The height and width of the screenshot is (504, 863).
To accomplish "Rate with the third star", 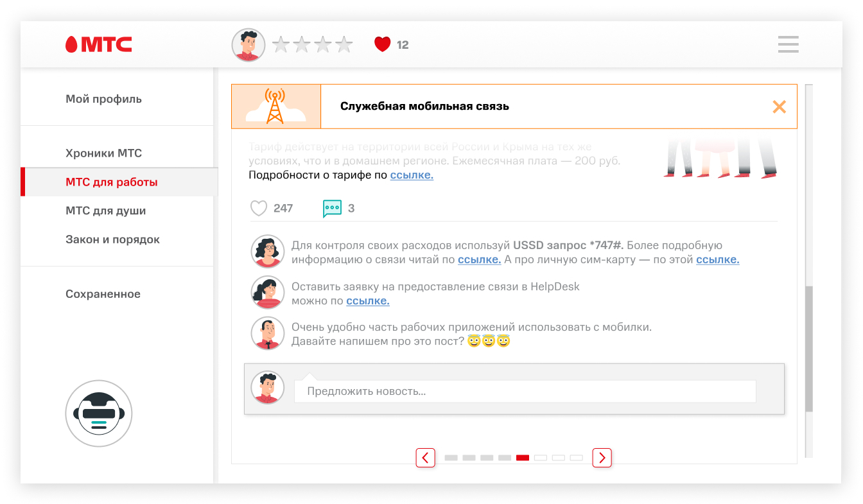I will 323,44.
